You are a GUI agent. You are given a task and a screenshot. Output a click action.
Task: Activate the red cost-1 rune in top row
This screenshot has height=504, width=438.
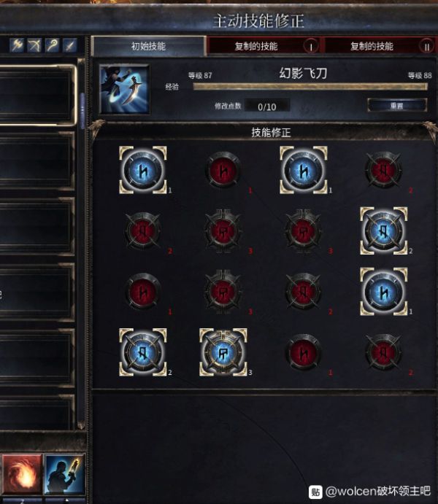point(223,170)
